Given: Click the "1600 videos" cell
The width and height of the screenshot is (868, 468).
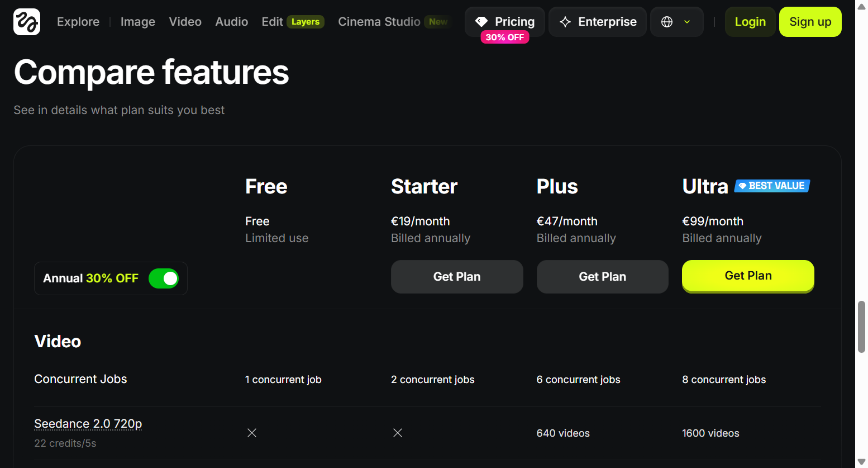Looking at the screenshot, I should [x=710, y=433].
